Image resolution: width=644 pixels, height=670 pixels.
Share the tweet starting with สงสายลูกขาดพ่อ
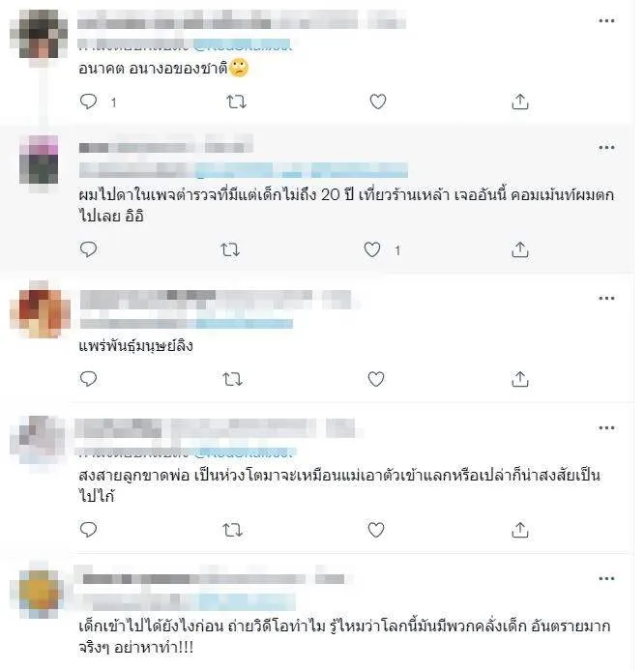click(520, 530)
